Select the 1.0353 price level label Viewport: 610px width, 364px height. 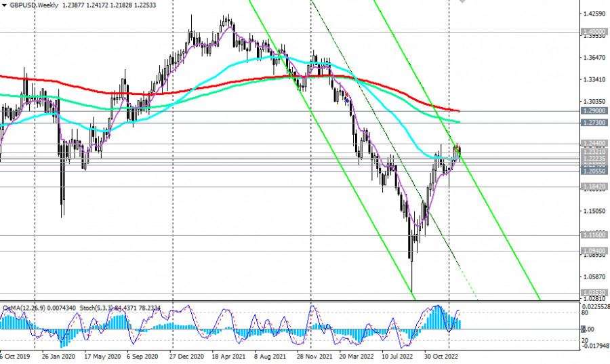[x=594, y=293]
